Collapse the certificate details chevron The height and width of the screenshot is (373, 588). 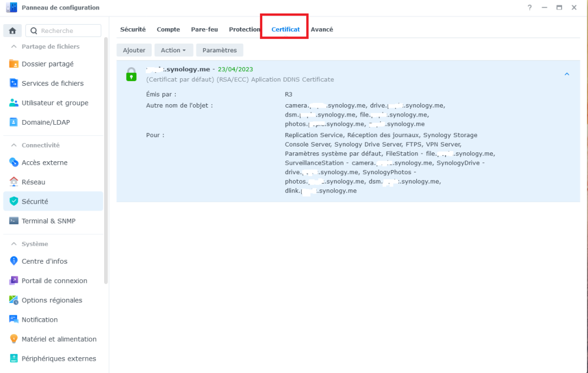(x=567, y=74)
